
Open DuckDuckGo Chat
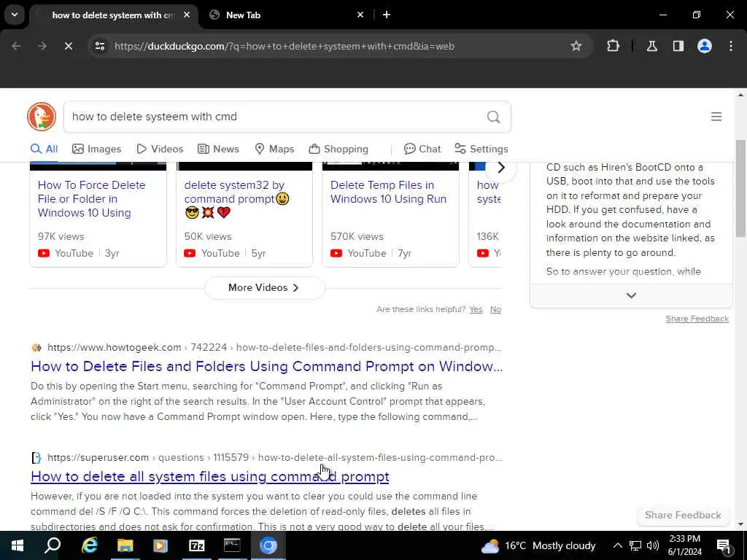point(422,149)
